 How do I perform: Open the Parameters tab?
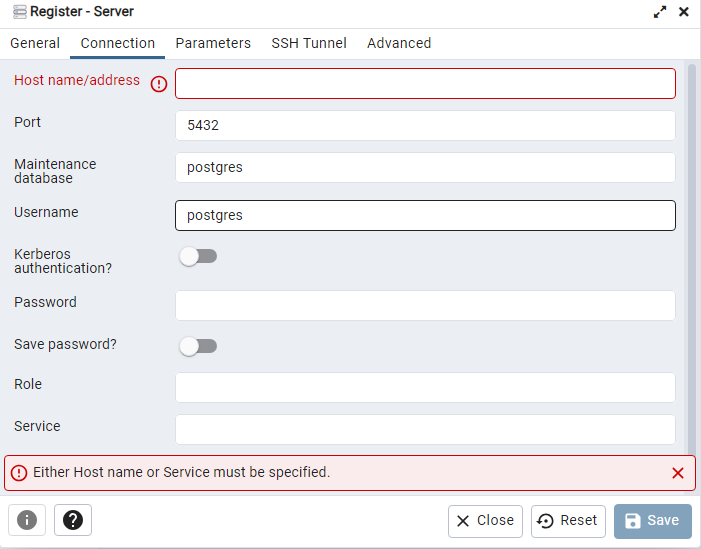click(213, 43)
